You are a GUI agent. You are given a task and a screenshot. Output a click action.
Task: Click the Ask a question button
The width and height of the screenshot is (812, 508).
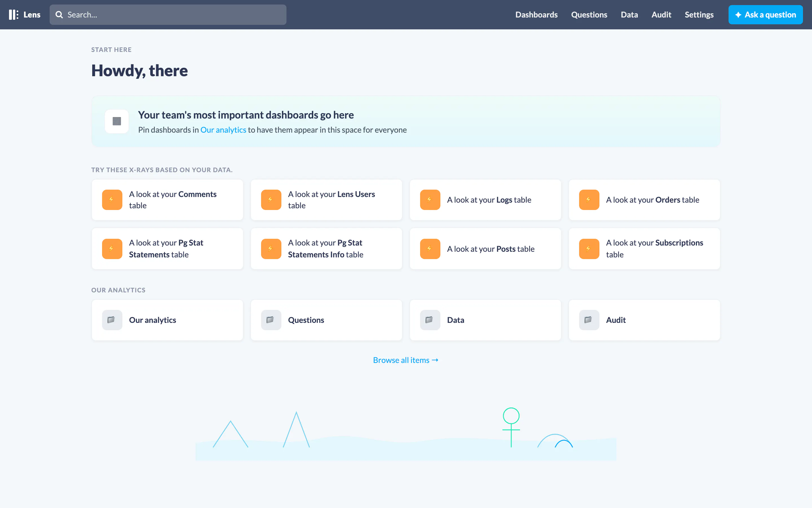(765, 14)
